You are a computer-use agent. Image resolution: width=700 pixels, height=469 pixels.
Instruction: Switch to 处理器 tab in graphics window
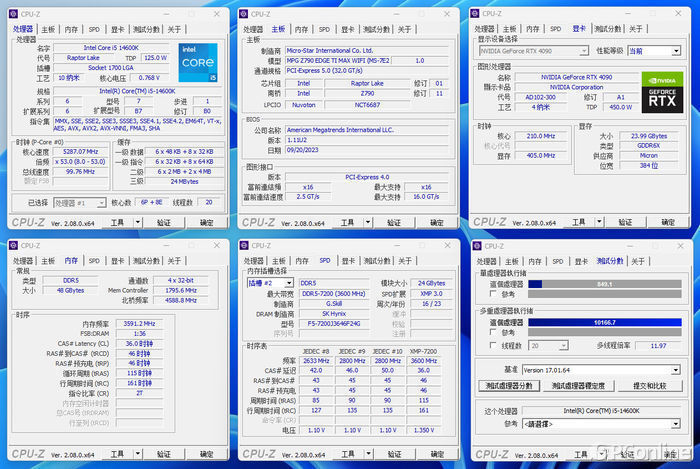tap(484, 29)
